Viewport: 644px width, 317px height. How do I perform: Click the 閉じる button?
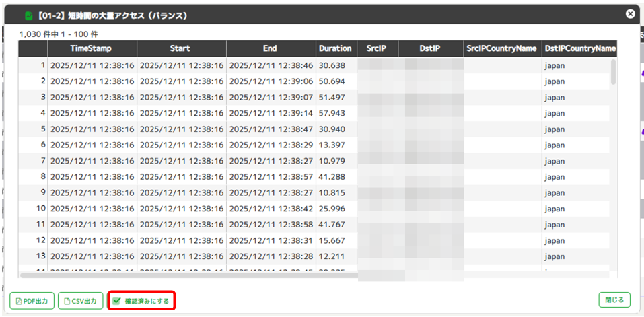point(614,300)
